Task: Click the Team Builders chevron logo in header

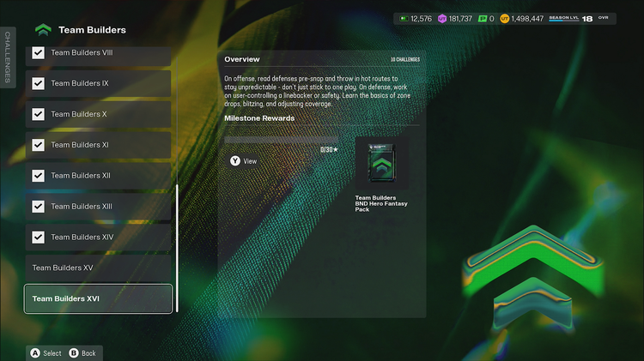Action: coord(43,30)
